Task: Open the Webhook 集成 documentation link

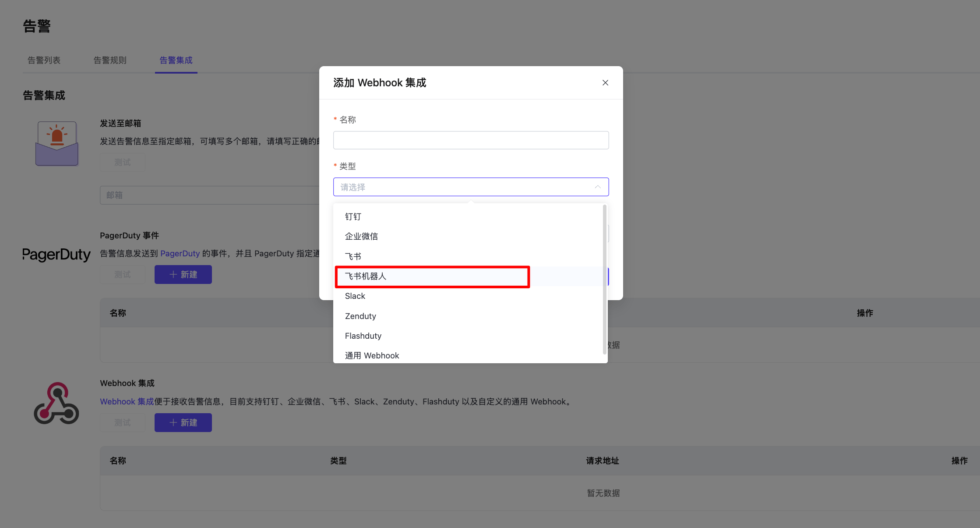Action: click(127, 401)
